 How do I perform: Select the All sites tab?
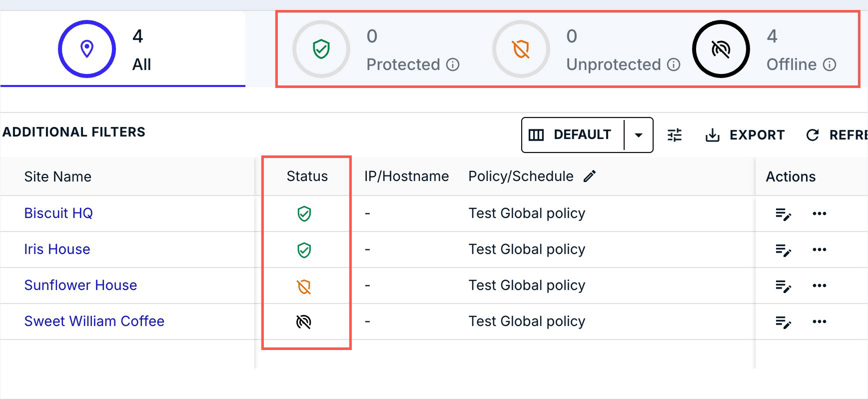click(122, 49)
